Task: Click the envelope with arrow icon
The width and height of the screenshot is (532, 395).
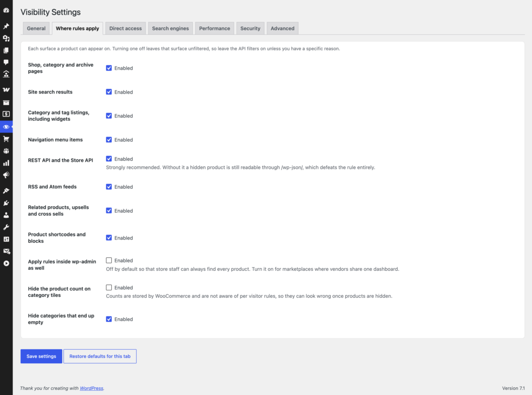Action: pos(6,251)
